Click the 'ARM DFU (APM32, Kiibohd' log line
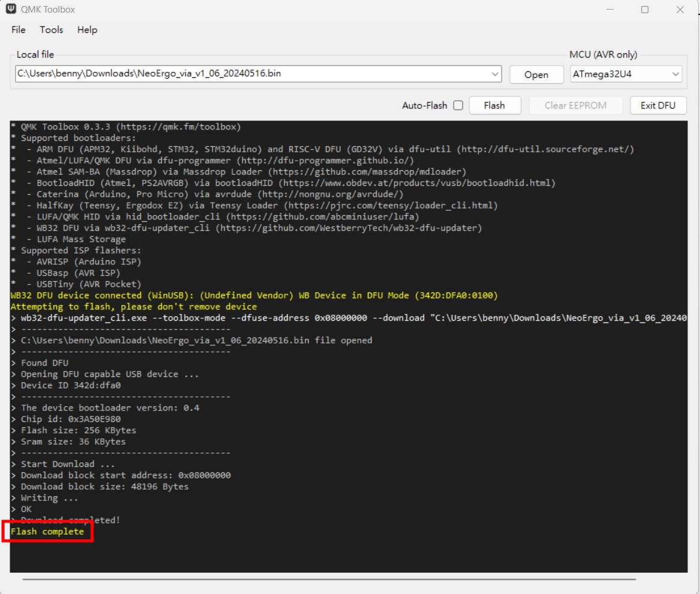The image size is (700, 594). 323,149
